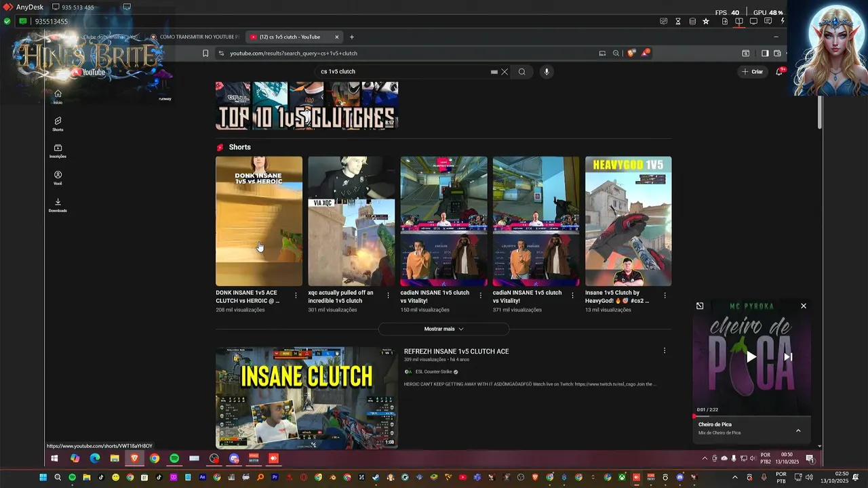Open the xqc incredible 1v5 clutch short
The height and width of the screenshot is (488, 868).
point(351,221)
